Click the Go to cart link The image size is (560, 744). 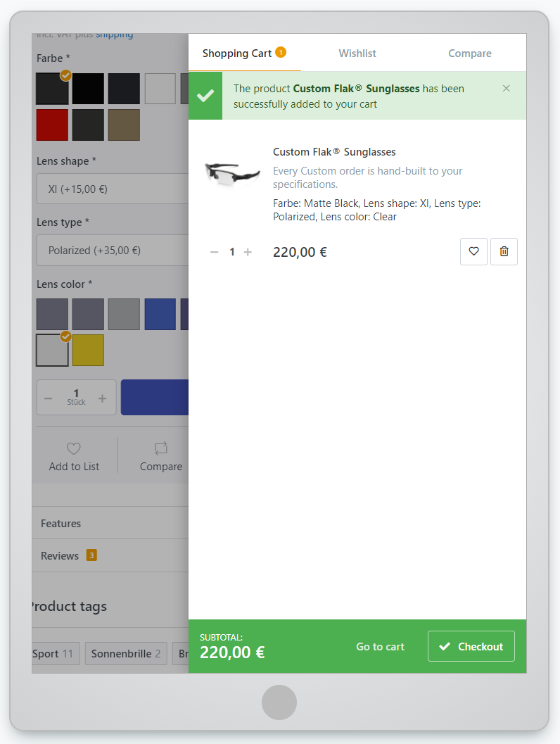pyautogui.click(x=381, y=647)
